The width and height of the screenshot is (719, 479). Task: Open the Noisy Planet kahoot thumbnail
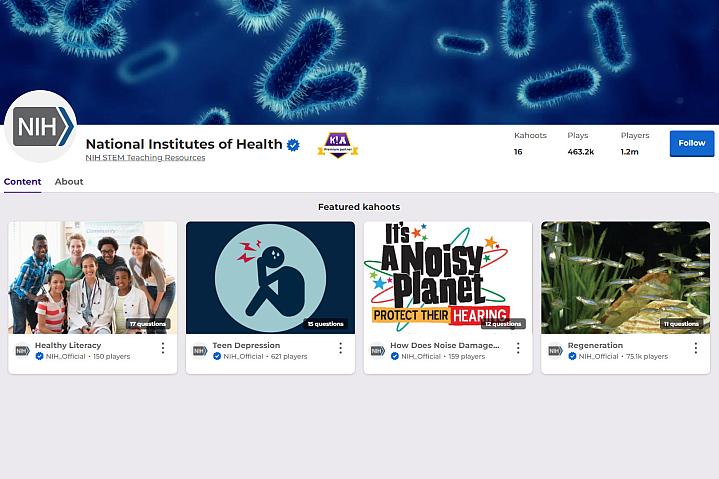tap(448, 277)
